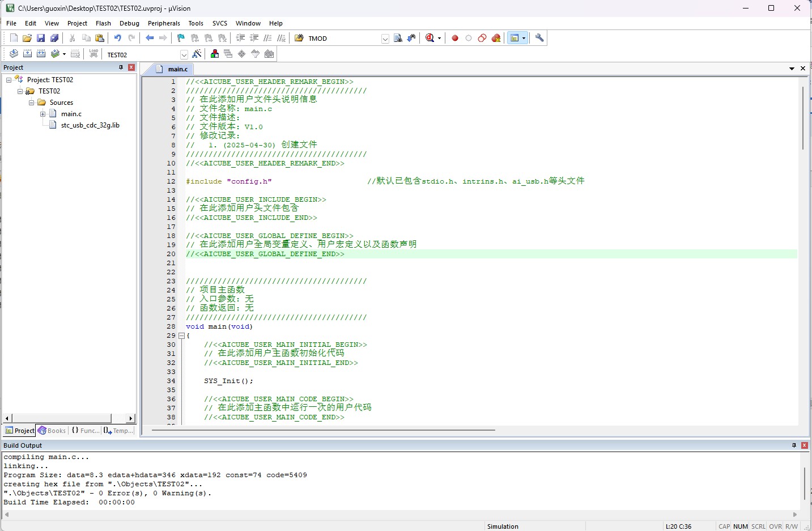
Task: Navigate backwards with the blue left arrow
Action: [x=150, y=38]
